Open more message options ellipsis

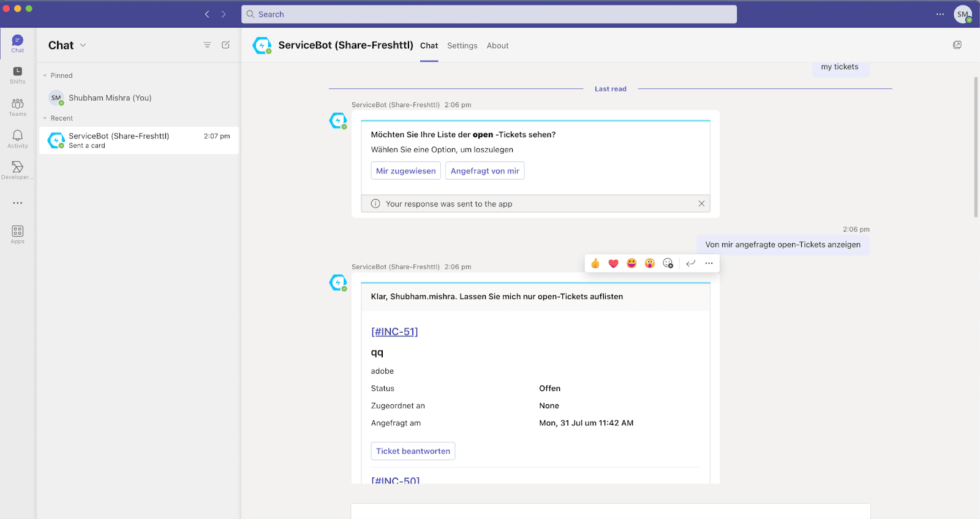[709, 263]
